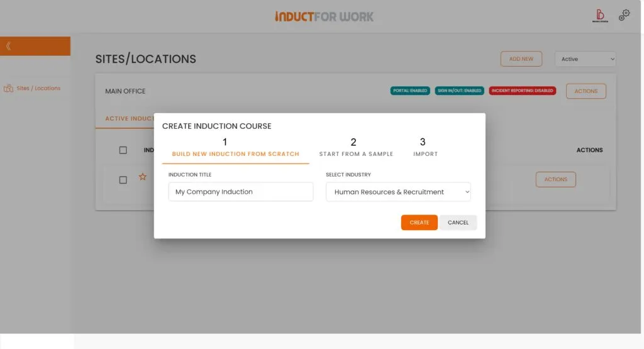Click the Create button

point(419,223)
